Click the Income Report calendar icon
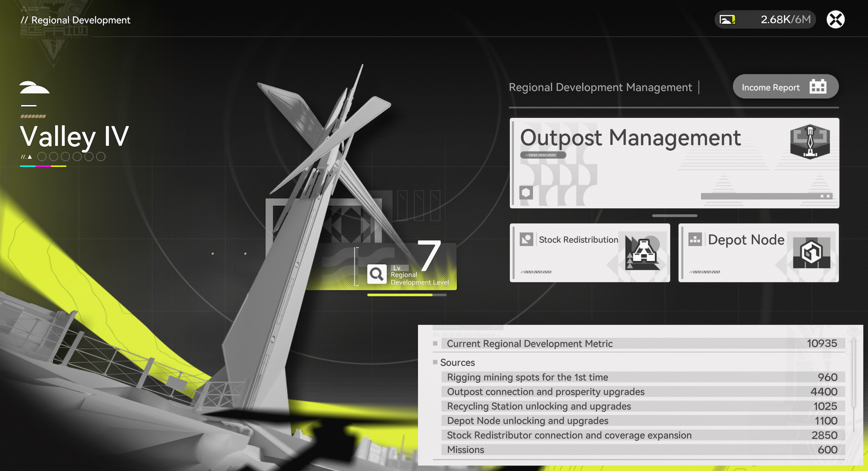Screen dimensions: 868x471 pos(818,87)
